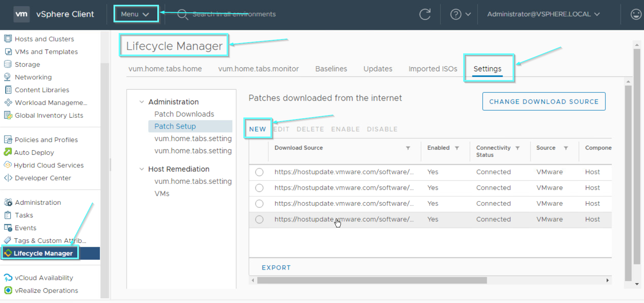Open Patch Downloads in settings tree
Screen dimensions: 644x303
pos(184,114)
